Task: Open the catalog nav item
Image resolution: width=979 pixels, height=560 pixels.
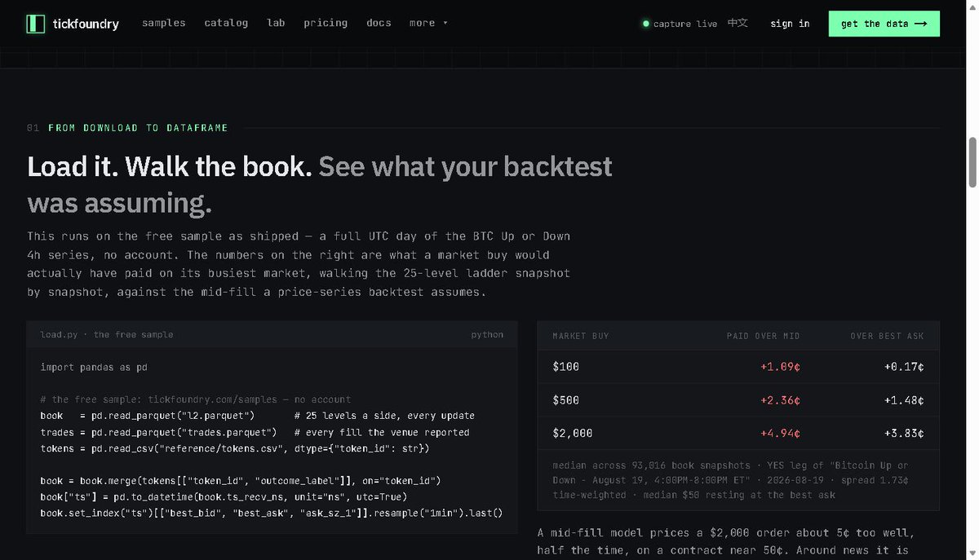Action: (226, 23)
